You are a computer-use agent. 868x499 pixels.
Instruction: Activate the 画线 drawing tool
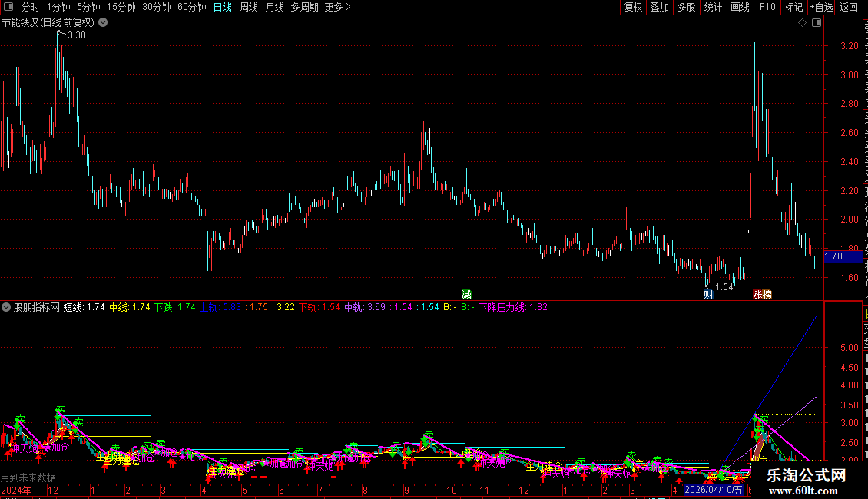(x=740, y=7)
